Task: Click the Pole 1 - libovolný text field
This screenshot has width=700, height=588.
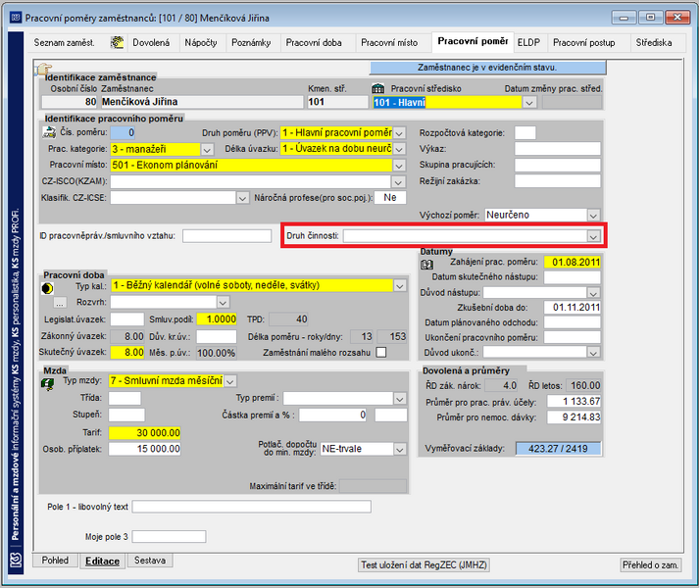Action: pyautogui.click(x=251, y=507)
